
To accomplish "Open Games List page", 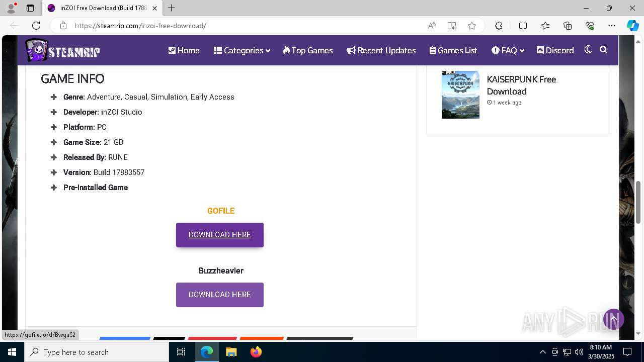I will point(453,50).
